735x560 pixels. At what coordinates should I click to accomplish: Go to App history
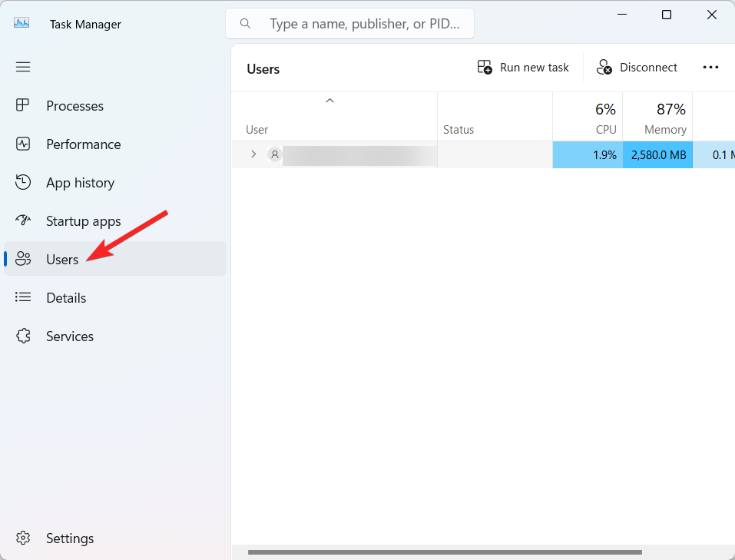tap(115, 183)
